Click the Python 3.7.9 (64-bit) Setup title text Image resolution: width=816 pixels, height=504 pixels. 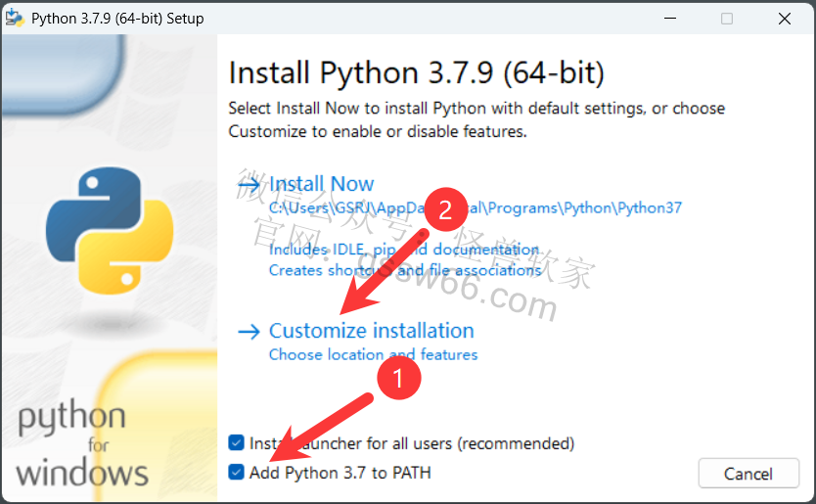point(117,19)
